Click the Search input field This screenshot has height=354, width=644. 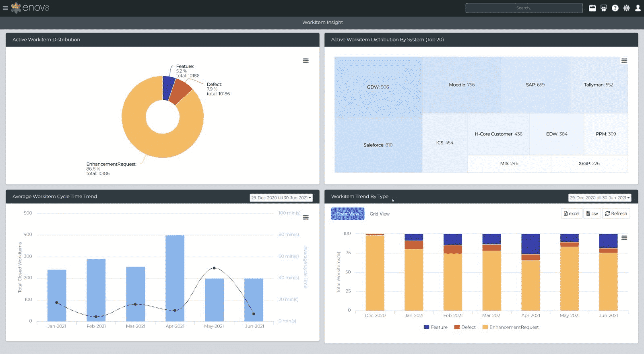click(x=524, y=8)
